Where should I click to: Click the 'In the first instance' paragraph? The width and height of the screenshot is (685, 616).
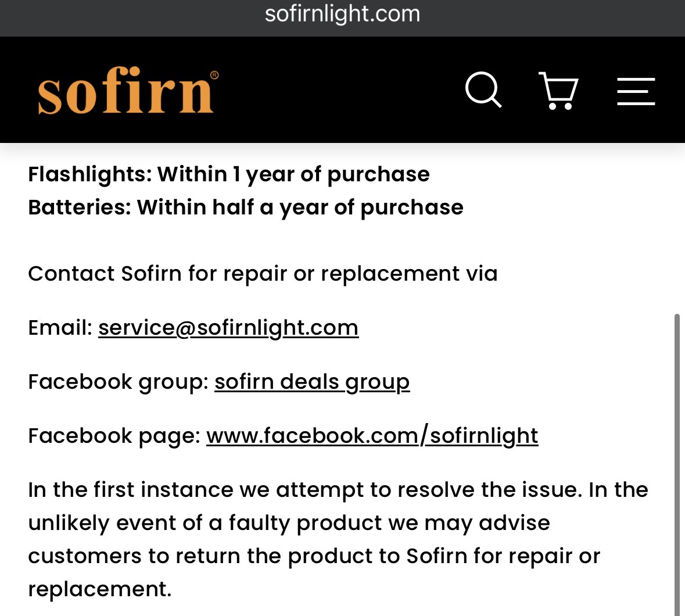[338, 539]
